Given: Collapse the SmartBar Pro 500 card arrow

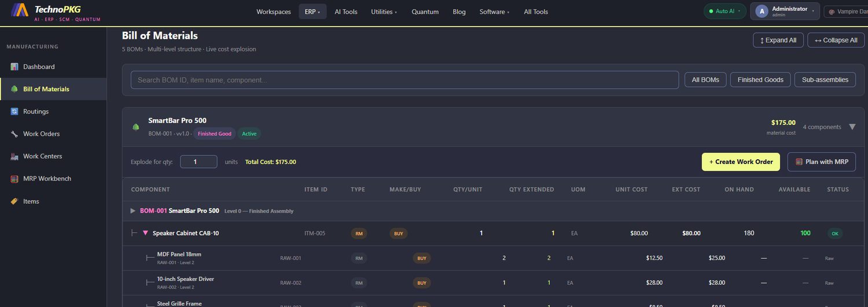Looking at the screenshot, I should tap(852, 127).
